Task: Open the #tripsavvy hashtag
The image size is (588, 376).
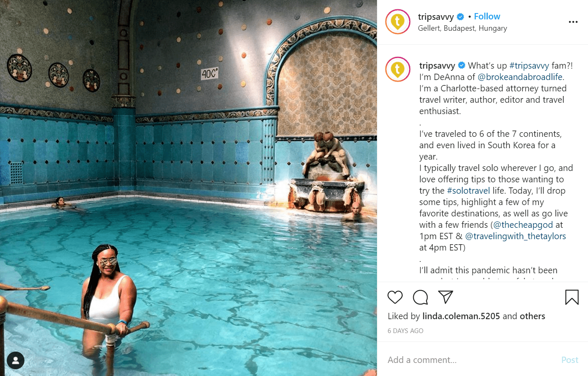Action: (x=529, y=66)
